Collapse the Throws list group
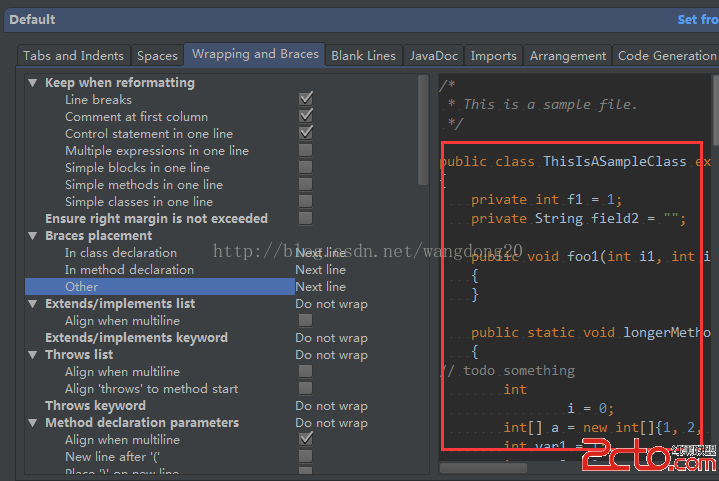Viewport: 719px width, 481px height. pyautogui.click(x=33, y=355)
